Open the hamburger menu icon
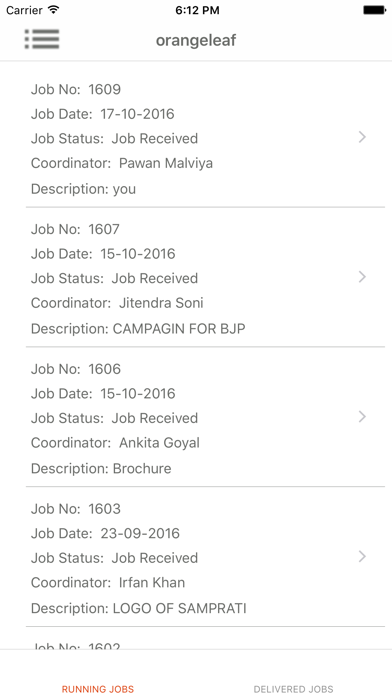This screenshot has width=392, height=696. (x=42, y=40)
